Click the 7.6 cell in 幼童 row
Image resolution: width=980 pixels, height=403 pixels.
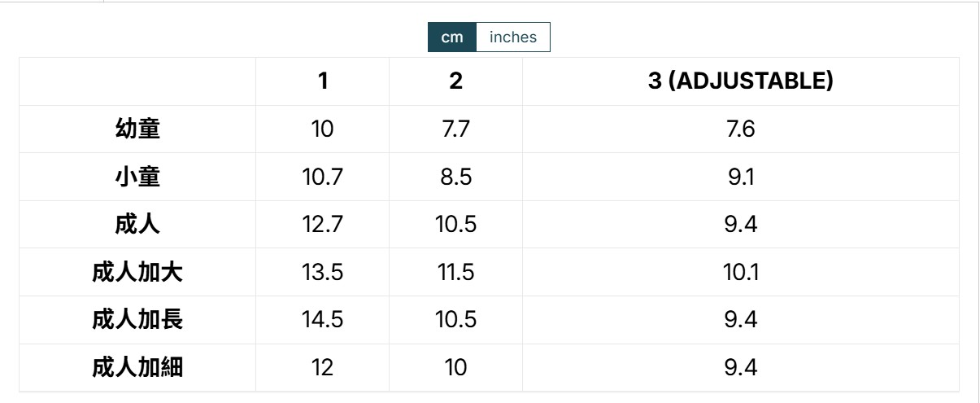tap(740, 129)
